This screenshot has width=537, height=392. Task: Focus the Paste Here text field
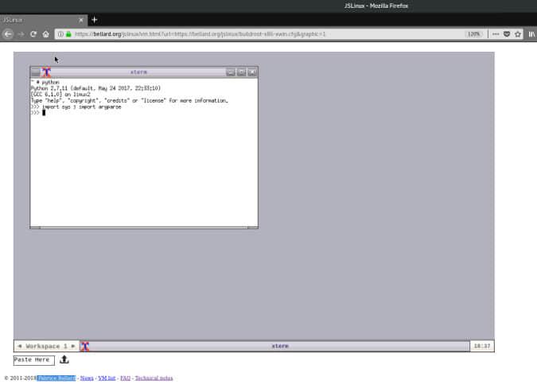tap(33, 360)
